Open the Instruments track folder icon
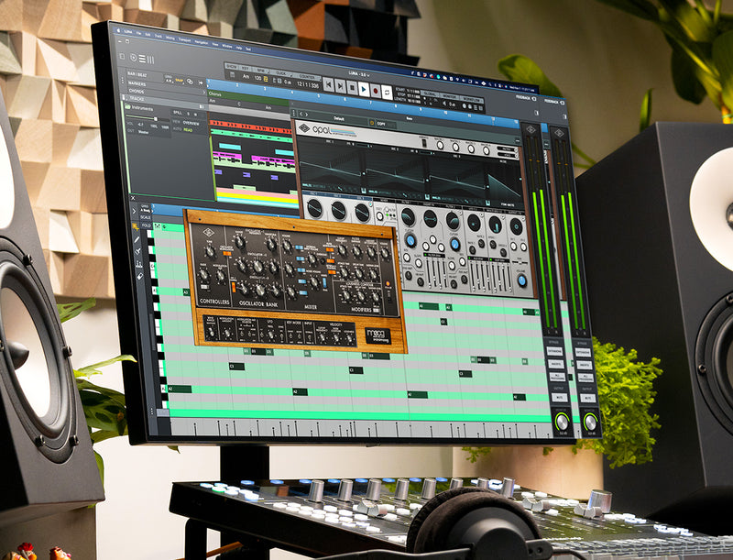The height and width of the screenshot is (560, 733). (x=127, y=106)
